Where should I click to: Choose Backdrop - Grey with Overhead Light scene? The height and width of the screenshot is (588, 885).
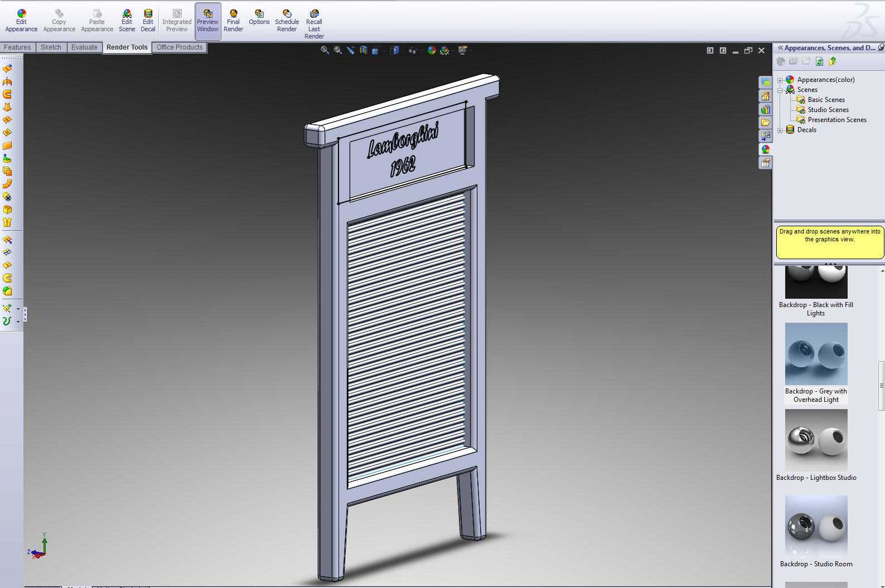click(x=816, y=363)
